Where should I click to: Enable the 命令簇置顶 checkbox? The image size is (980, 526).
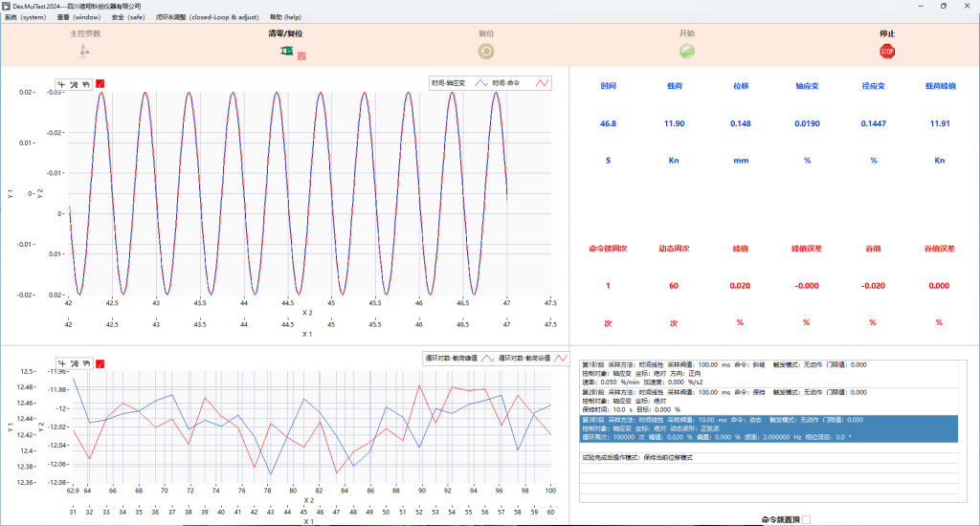(806, 519)
